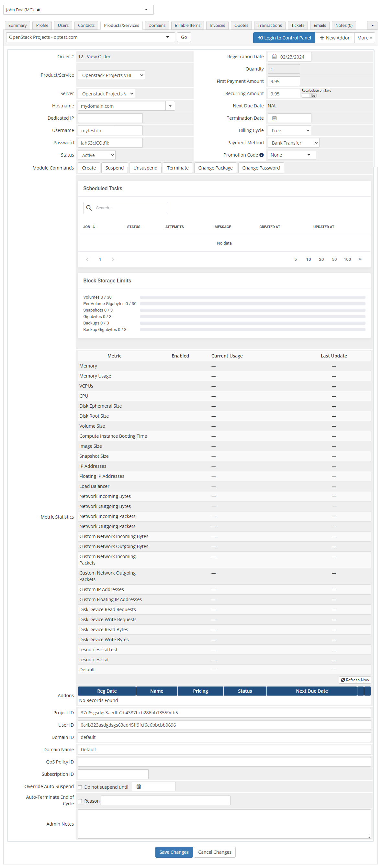Click the Admin Notes text area
This screenshot has height=868, width=382.
click(x=224, y=824)
